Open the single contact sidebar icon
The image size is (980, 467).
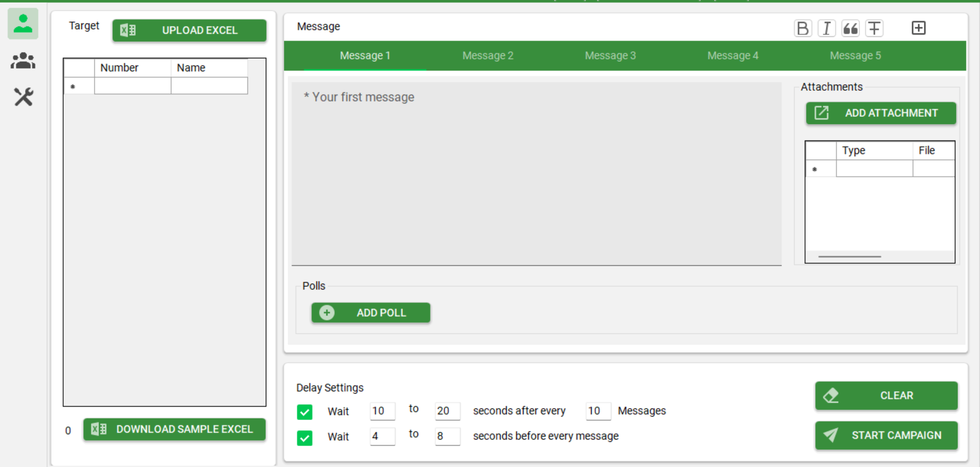[x=23, y=24]
